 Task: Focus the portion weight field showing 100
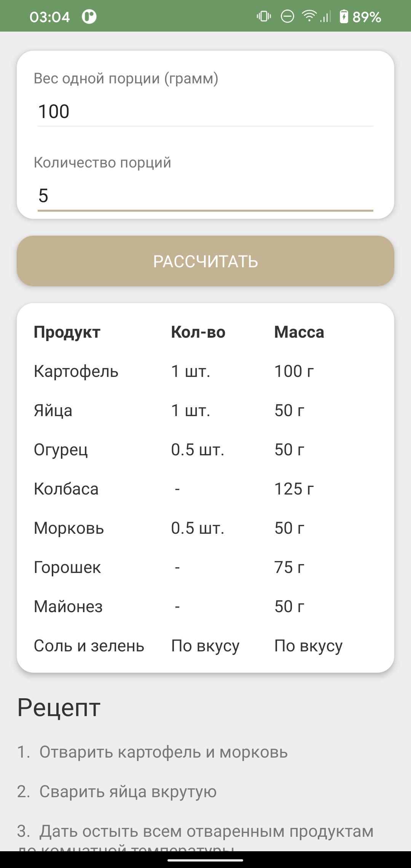pos(205,112)
